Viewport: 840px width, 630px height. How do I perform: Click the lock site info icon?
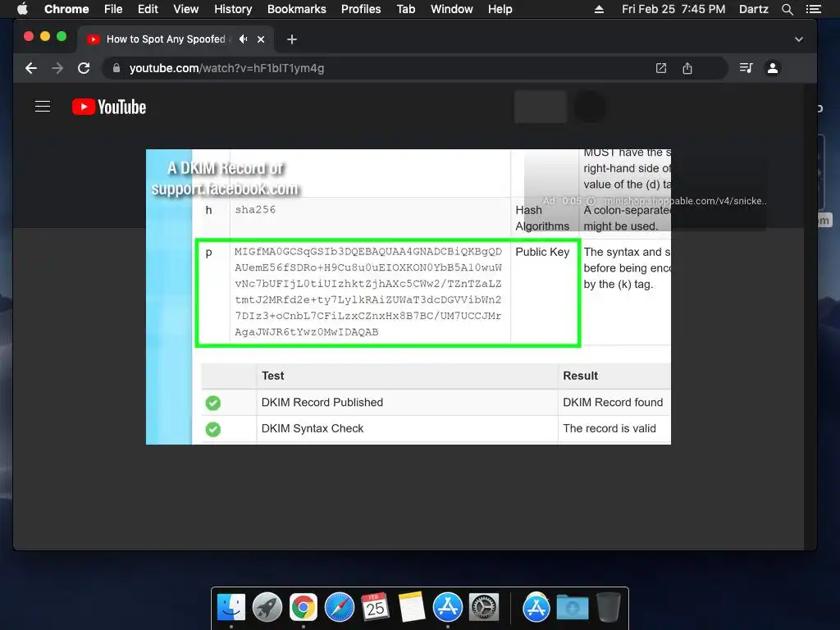116,68
